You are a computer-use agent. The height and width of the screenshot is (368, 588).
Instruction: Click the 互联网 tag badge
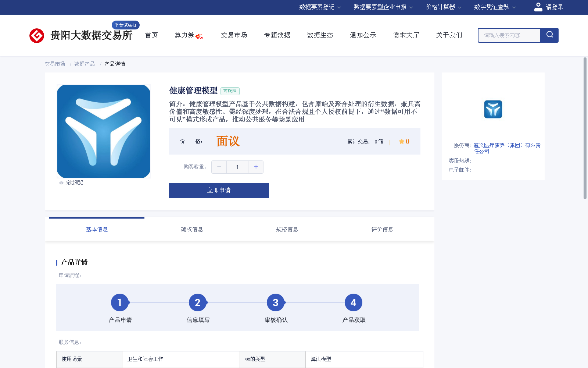pyautogui.click(x=230, y=91)
